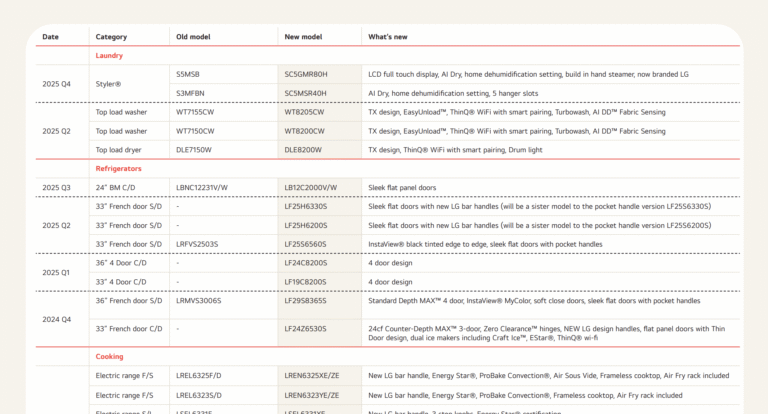Screen dimensions: 768x414
Task: Click old model "LREL6323S/D"
Action: 199,395
